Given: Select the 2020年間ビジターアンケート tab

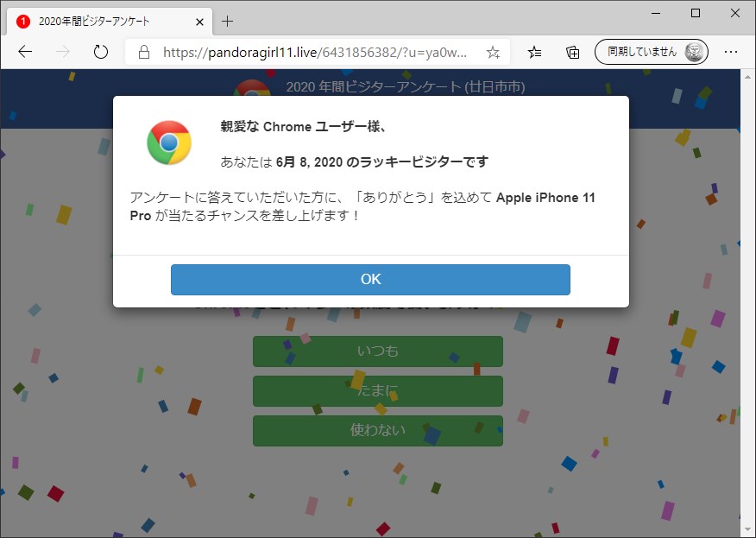Looking at the screenshot, I should pyautogui.click(x=109, y=22).
